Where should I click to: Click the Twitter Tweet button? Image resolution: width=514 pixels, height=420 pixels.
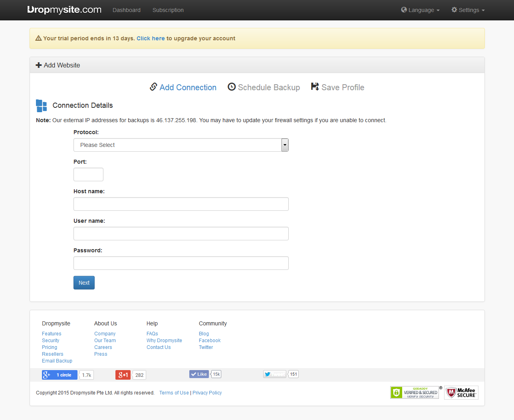pos(275,374)
